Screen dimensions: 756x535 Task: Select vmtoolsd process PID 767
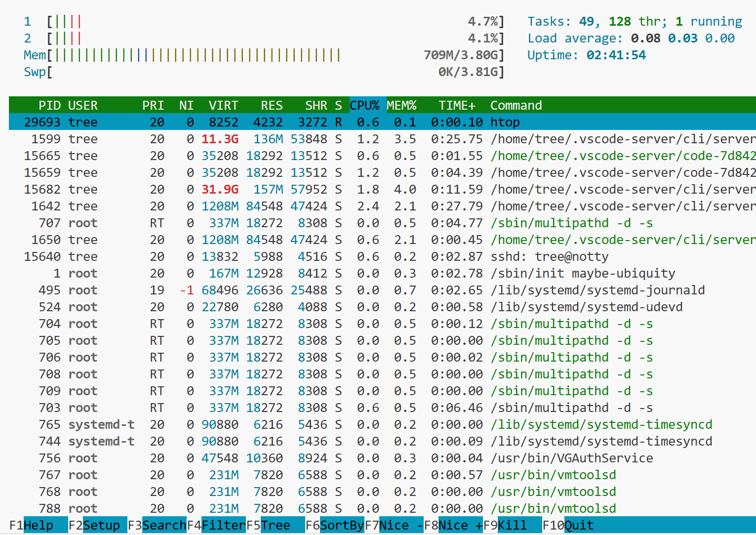coord(382,475)
